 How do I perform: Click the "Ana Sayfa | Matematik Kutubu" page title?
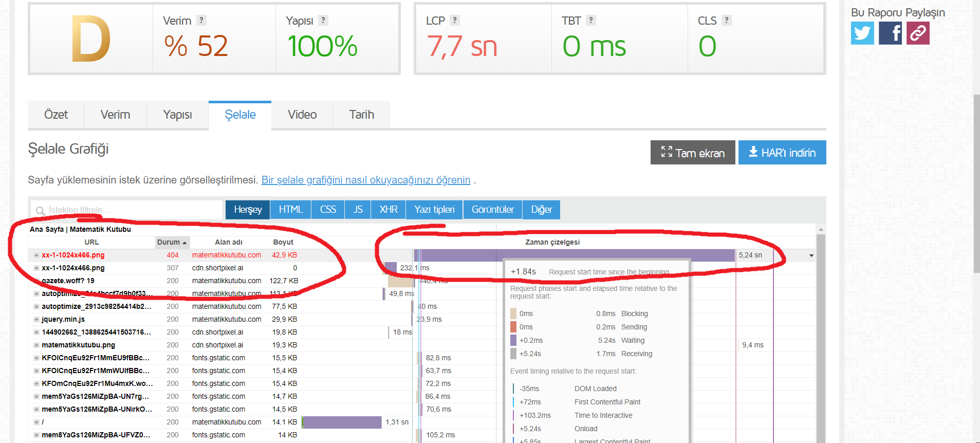tap(80, 229)
